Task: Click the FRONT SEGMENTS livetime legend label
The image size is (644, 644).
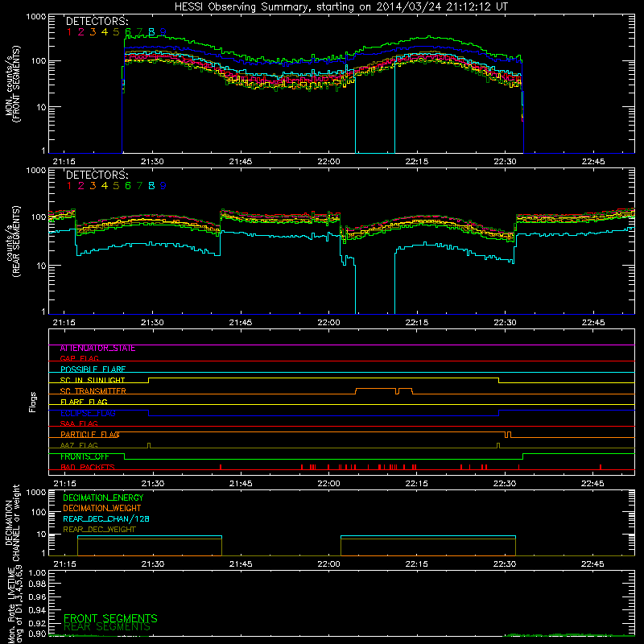Action: (110, 618)
